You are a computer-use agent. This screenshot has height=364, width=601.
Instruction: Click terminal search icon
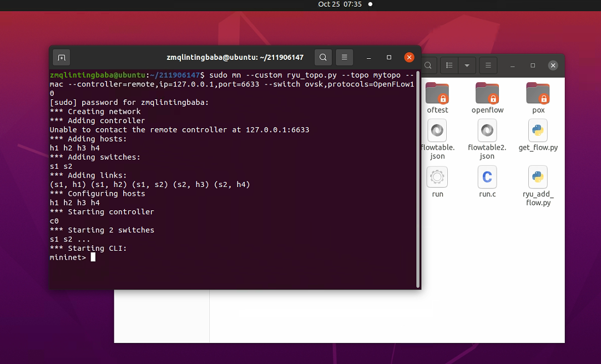pyautogui.click(x=323, y=58)
